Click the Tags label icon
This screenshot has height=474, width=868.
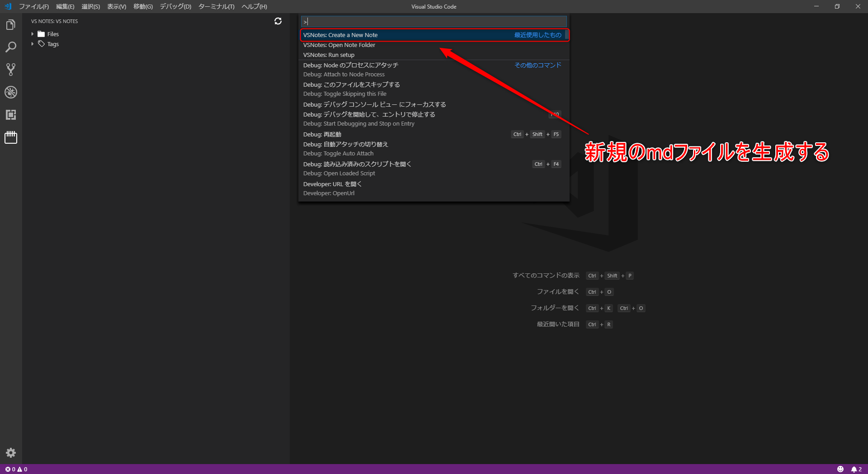tap(41, 44)
